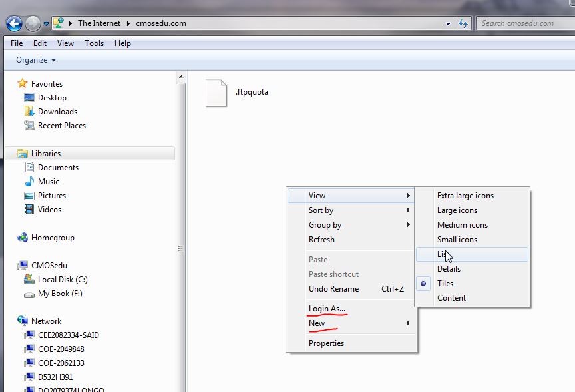The width and height of the screenshot is (575, 392).
Task: Open the Music library icon
Action: click(x=29, y=182)
